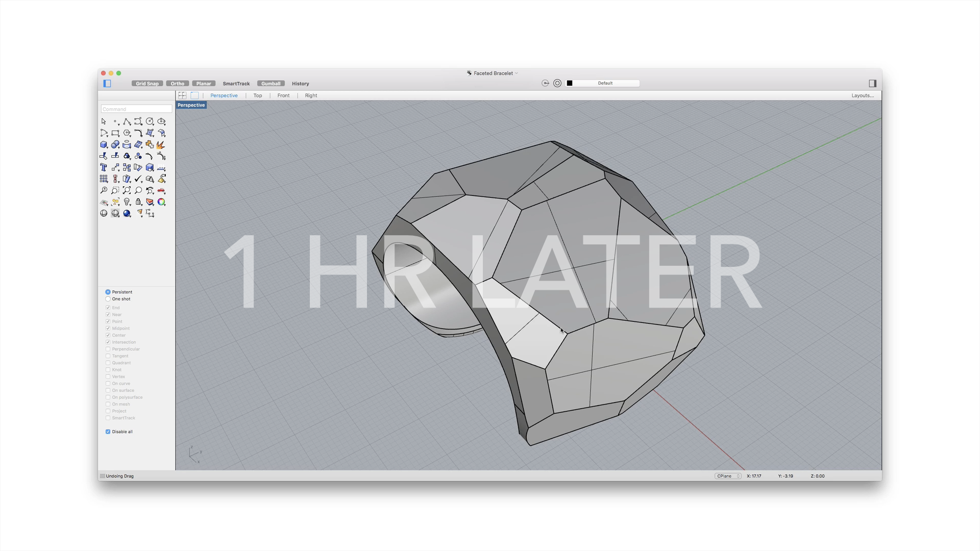This screenshot has height=551, width=980.
Task: Toggle Grid Snap mode
Action: coord(147,84)
